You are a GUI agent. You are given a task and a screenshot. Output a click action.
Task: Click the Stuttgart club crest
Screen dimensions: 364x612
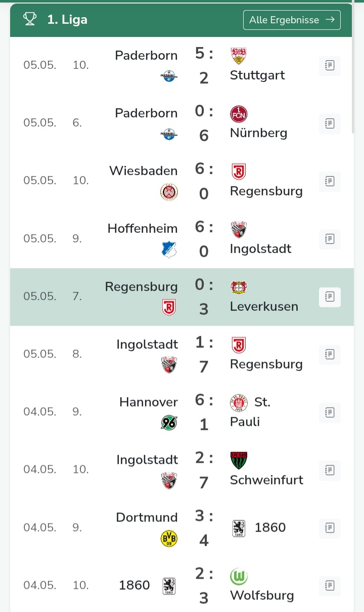coord(238,56)
